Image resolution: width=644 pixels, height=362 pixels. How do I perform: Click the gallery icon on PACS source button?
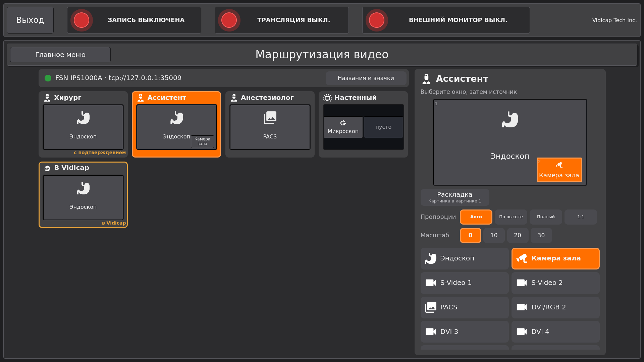431,307
